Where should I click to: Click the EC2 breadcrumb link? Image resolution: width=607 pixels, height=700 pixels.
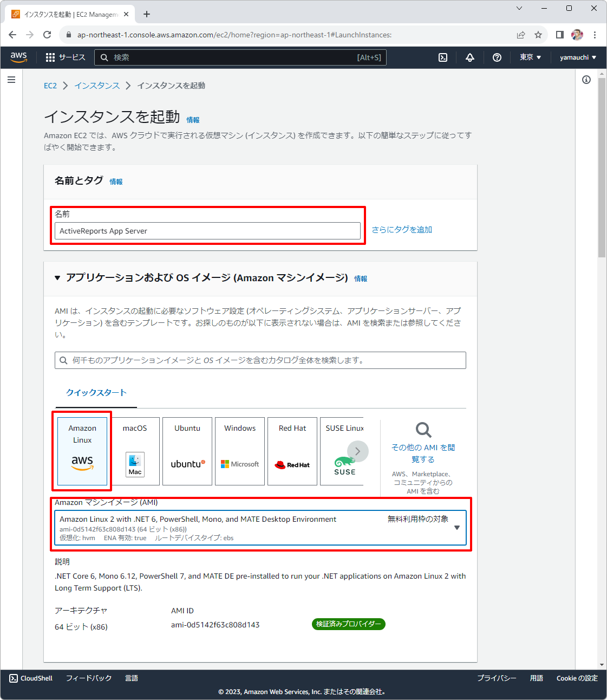pyautogui.click(x=50, y=86)
